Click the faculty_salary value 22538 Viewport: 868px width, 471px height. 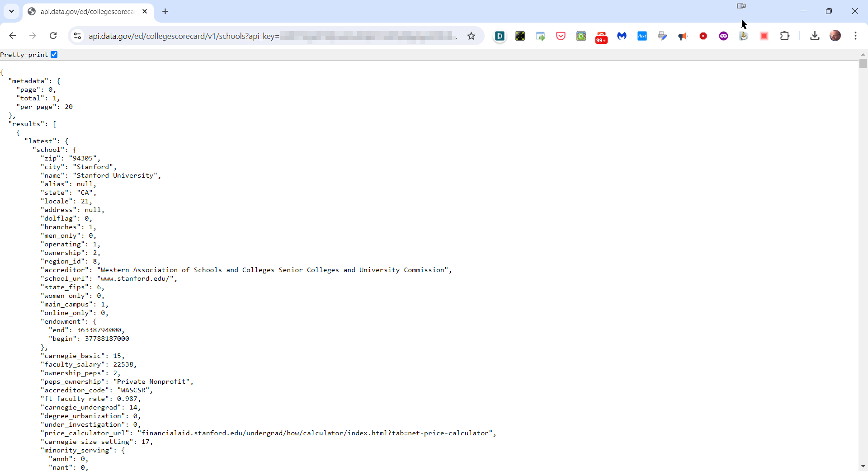(x=123, y=364)
